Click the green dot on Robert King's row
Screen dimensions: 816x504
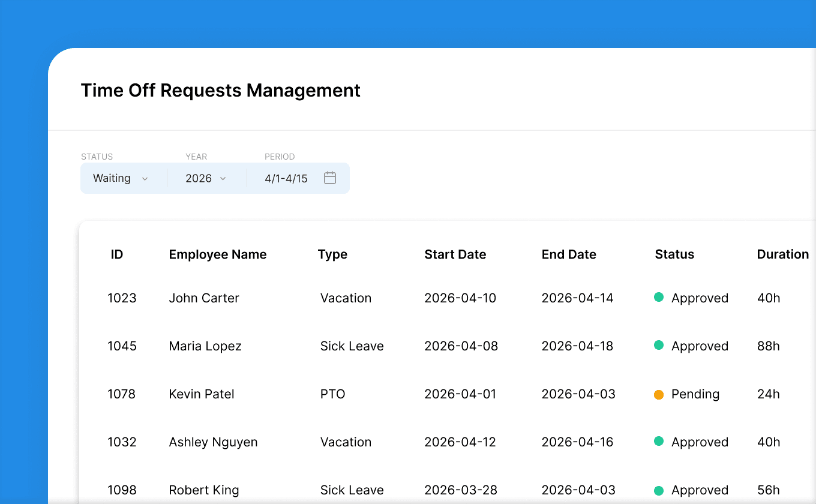click(x=659, y=490)
